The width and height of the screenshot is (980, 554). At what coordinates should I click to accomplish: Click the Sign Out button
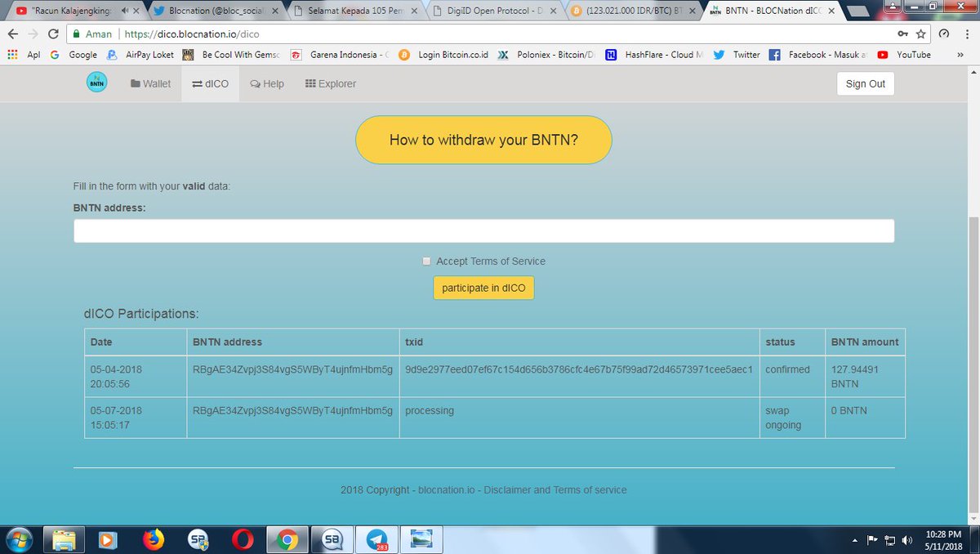pos(866,84)
